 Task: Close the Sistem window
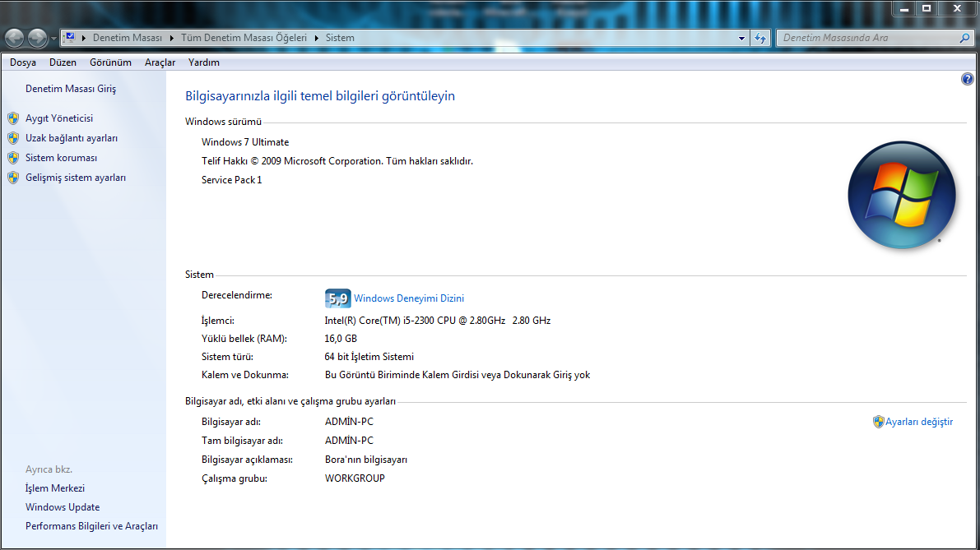tap(957, 9)
